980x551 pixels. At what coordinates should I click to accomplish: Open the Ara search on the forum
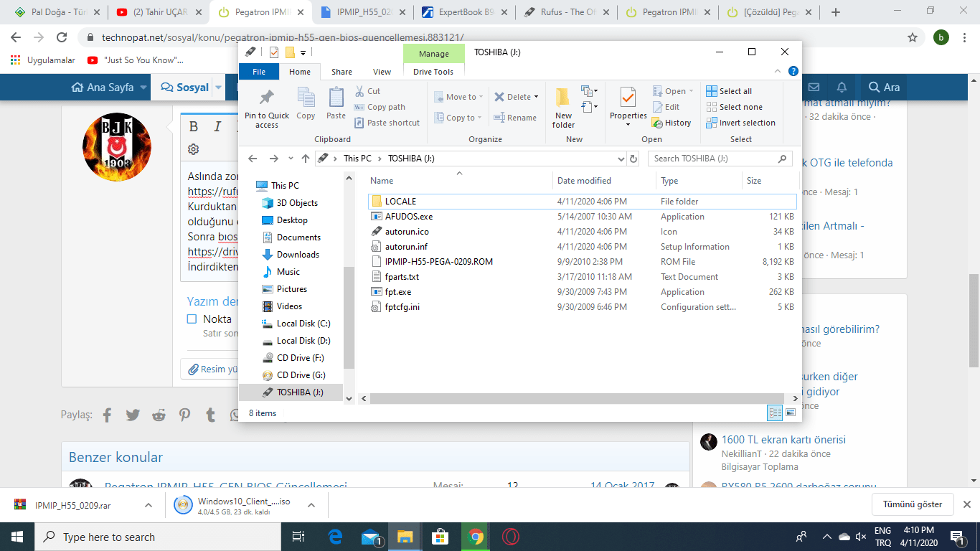coord(884,88)
